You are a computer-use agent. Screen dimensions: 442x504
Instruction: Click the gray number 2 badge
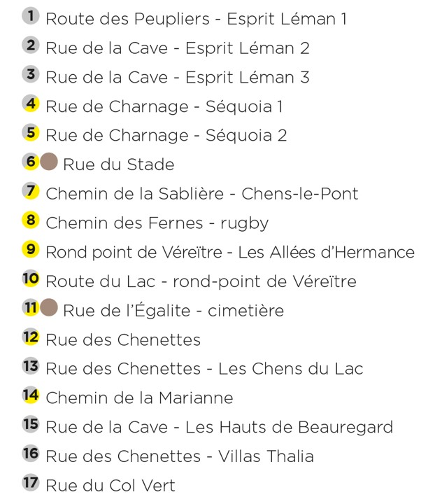point(31,45)
